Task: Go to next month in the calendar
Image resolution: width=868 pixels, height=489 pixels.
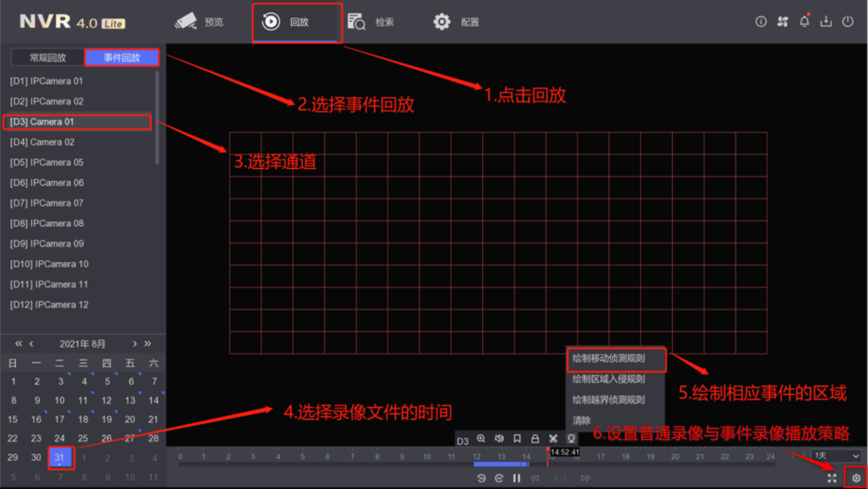Action: [134, 343]
